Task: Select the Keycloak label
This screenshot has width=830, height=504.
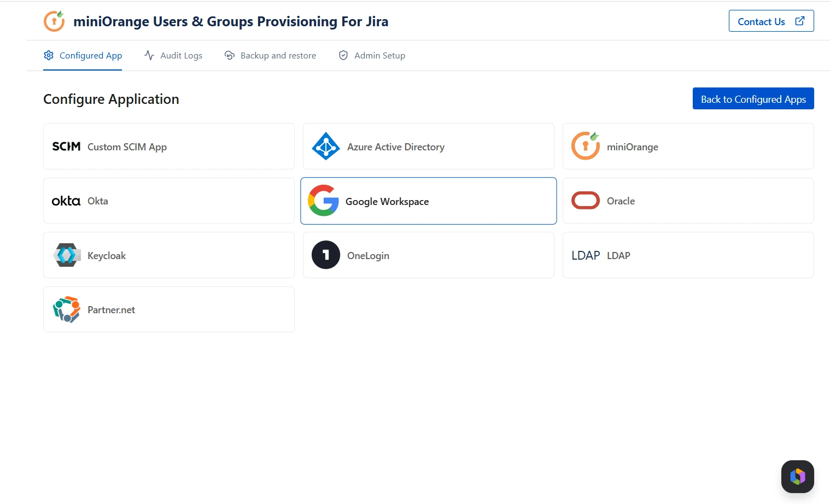Action: [107, 255]
